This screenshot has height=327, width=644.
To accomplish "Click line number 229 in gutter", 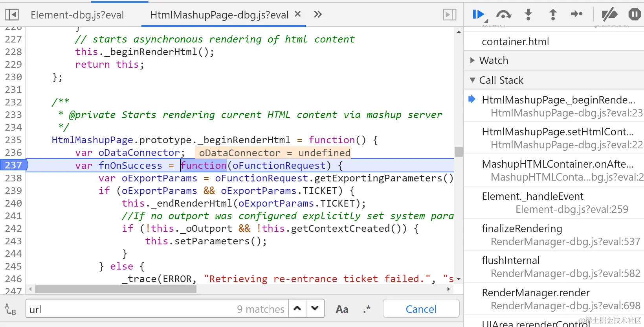I will [13, 65].
